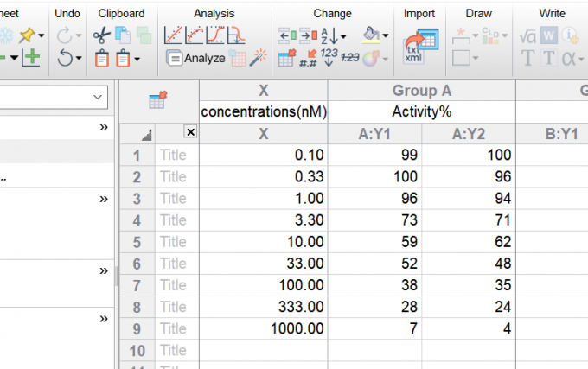Click the Analyze button

[x=195, y=59]
